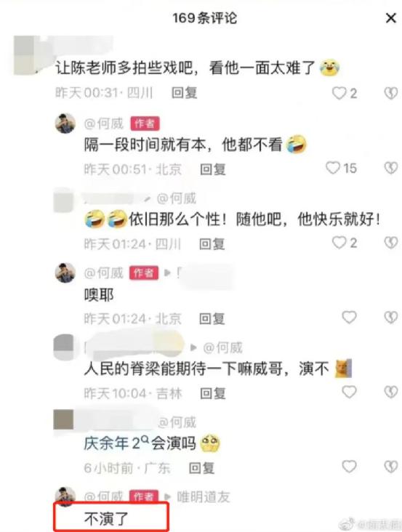Like the 人民的脊梁 comment
This screenshot has height=532, width=402.
click(349, 392)
